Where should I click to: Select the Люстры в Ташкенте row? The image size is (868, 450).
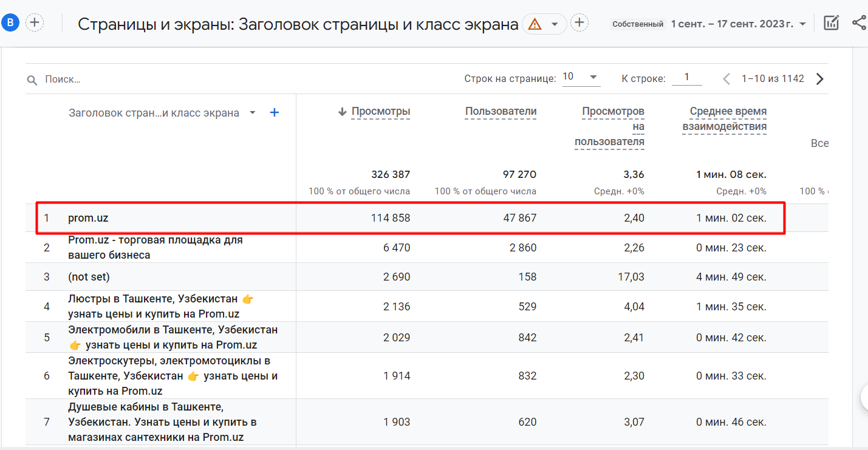point(160,307)
